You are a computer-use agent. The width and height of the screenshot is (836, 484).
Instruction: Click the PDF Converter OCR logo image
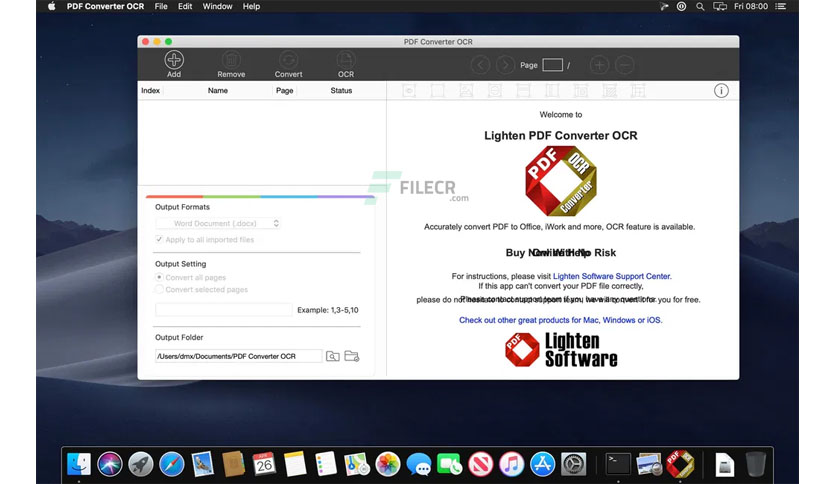coord(560,181)
